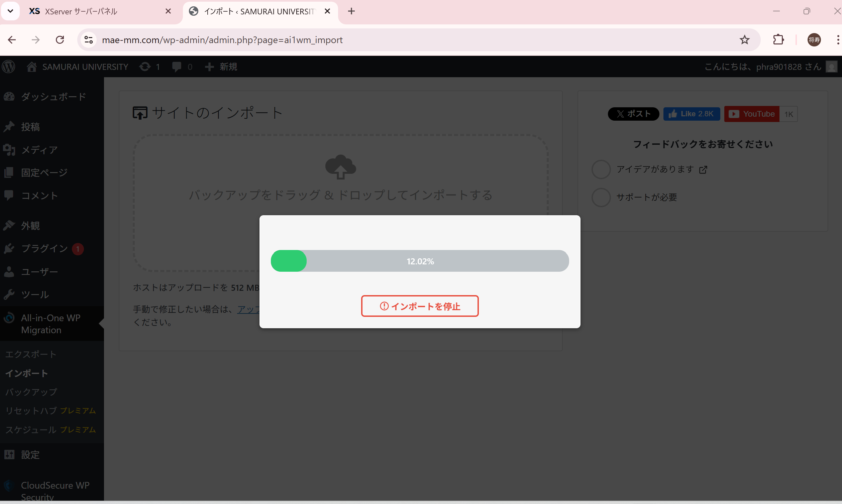Click the 新規 plus button
This screenshot has height=504, width=842.
point(221,67)
